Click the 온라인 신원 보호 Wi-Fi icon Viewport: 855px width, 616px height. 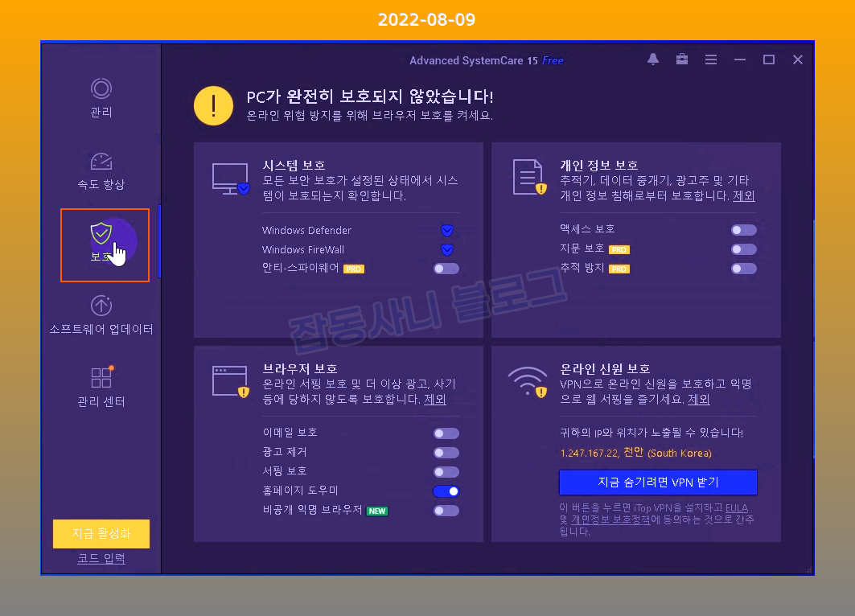(x=528, y=381)
